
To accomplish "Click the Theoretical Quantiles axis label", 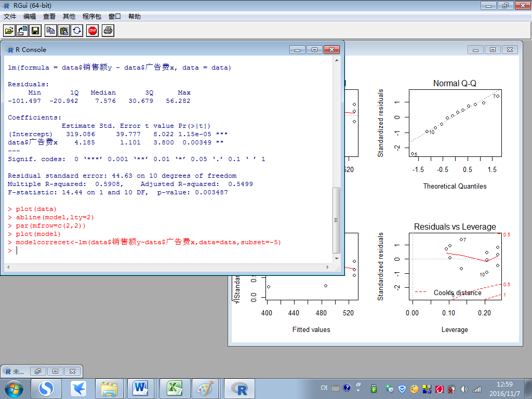I will pyautogui.click(x=455, y=187).
